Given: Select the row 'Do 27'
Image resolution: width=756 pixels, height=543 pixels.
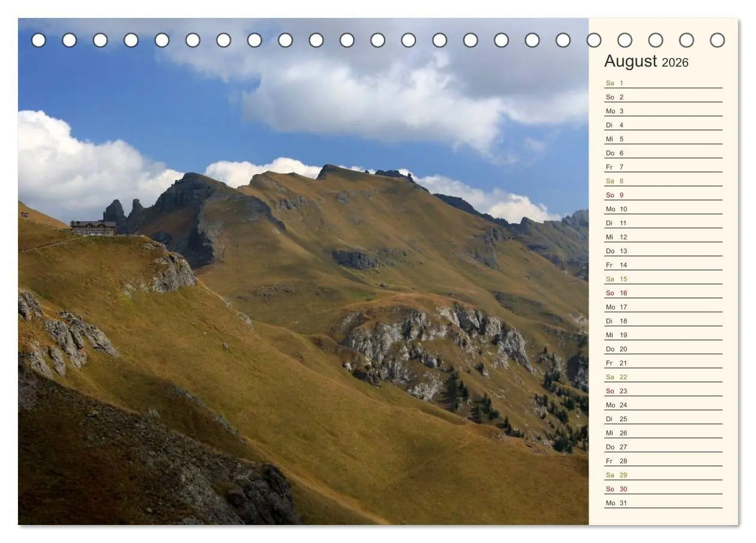Looking at the screenshot, I should pyautogui.click(x=663, y=447).
